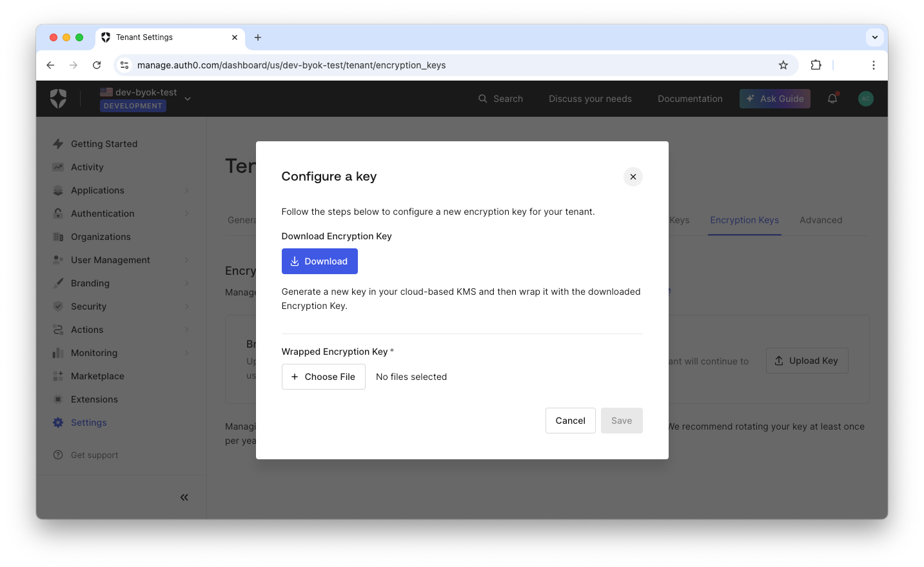Click the Actions flow icon

click(x=58, y=330)
